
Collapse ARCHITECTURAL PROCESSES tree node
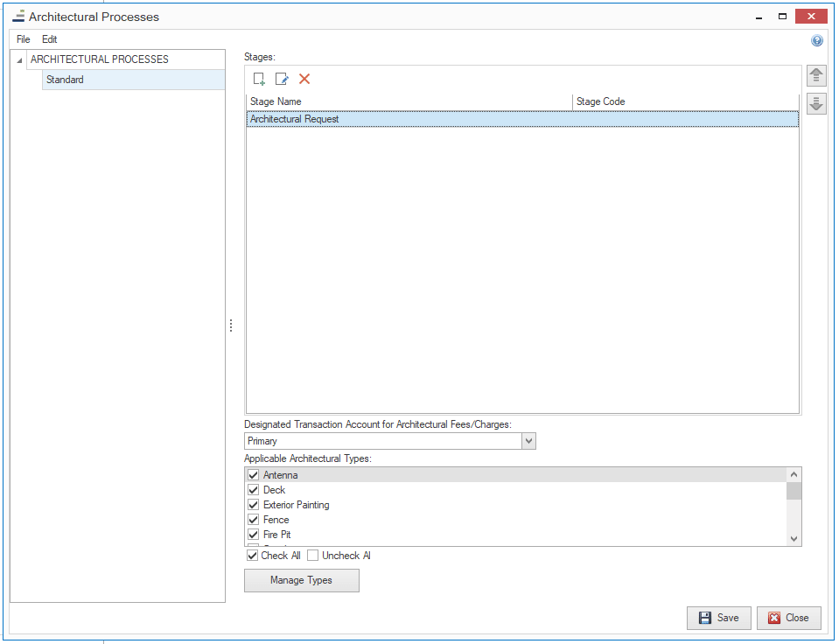point(19,60)
